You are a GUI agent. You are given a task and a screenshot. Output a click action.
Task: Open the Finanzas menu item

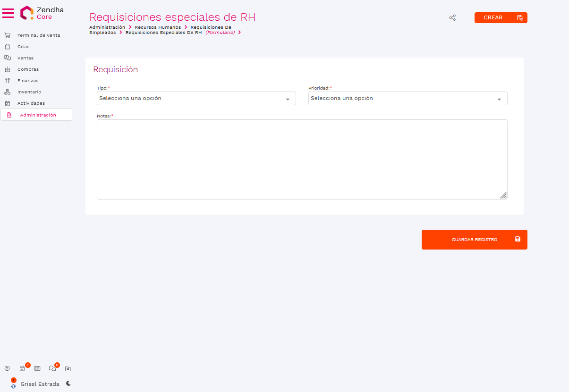28,81
